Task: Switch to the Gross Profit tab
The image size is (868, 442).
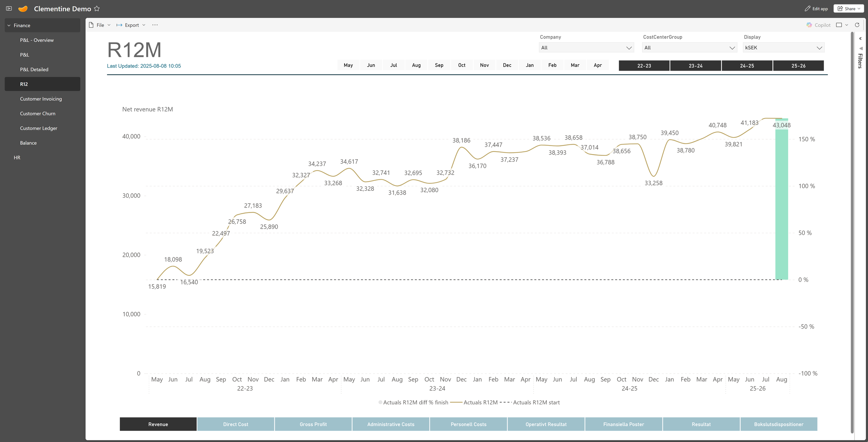Action: coord(313,424)
